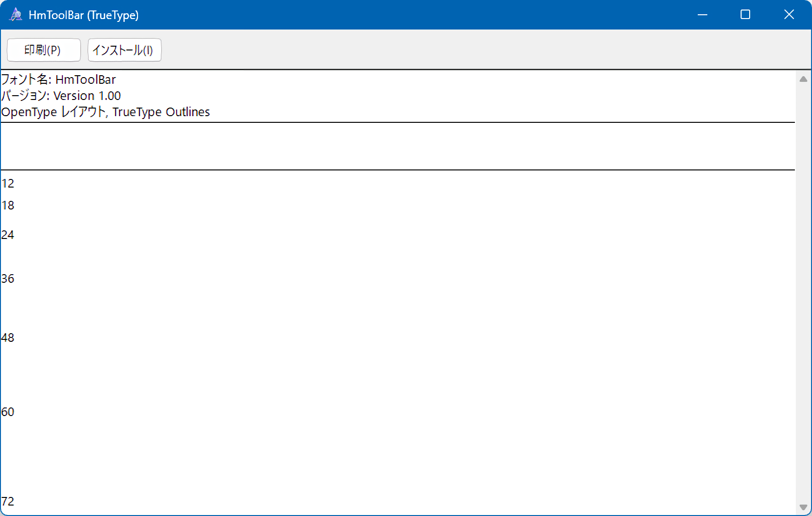Click the バージョン: Version 1.00 line
Viewport: 812px width, 516px height.
61,96
